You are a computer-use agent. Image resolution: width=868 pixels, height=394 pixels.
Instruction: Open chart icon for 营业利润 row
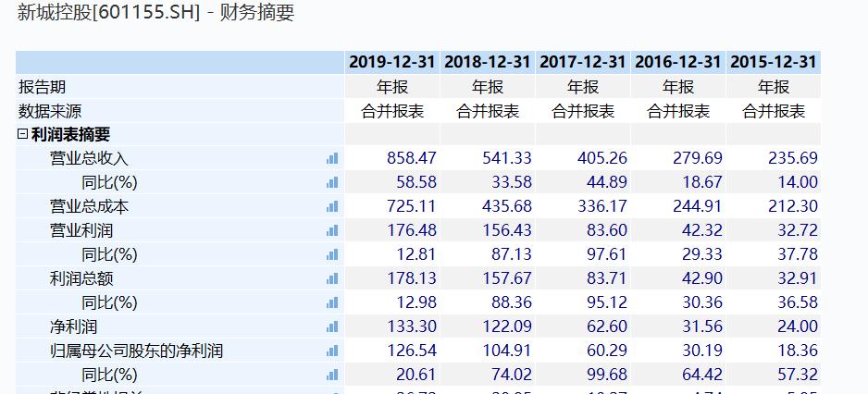pos(332,230)
